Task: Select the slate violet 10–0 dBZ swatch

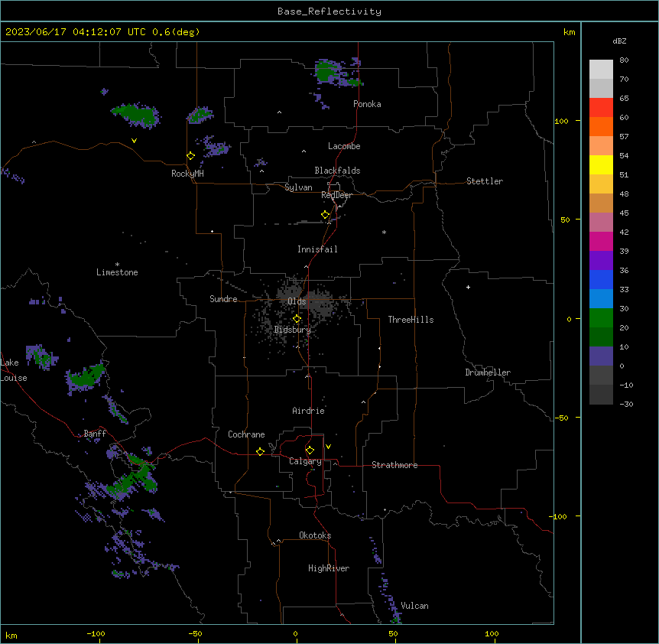Action: click(601, 356)
